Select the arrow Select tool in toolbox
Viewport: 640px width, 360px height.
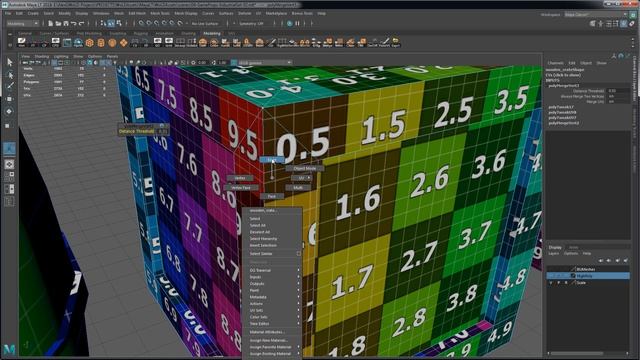point(10,62)
